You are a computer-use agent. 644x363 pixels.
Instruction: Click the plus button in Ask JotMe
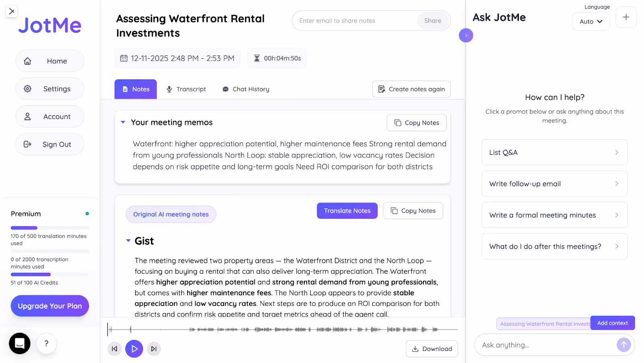click(x=626, y=17)
